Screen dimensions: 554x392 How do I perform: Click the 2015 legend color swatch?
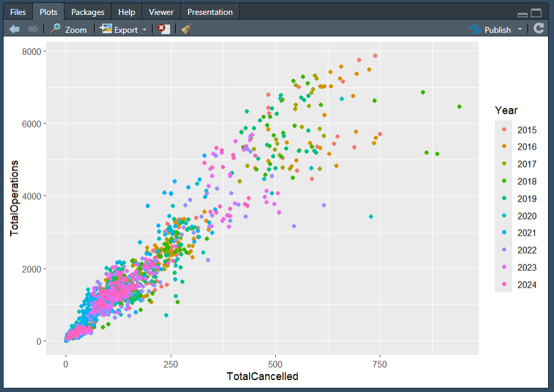504,129
